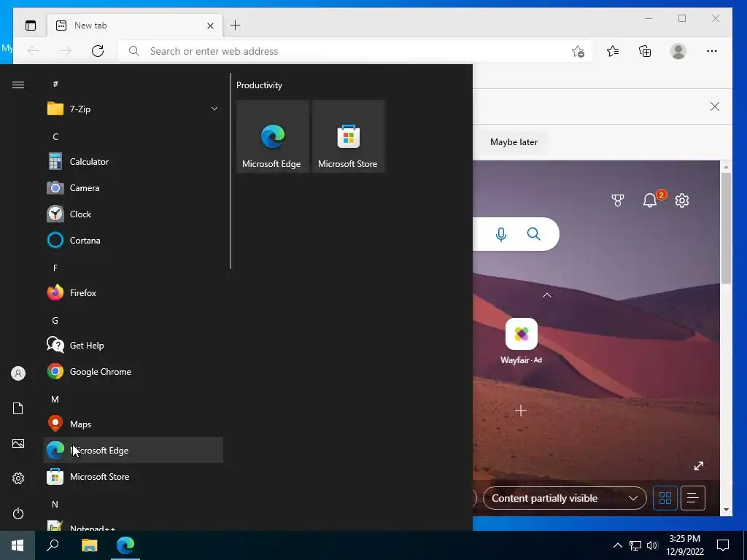Open Edge Settings and more menu
The width and height of the screenshot is (747, 560).
712,51
